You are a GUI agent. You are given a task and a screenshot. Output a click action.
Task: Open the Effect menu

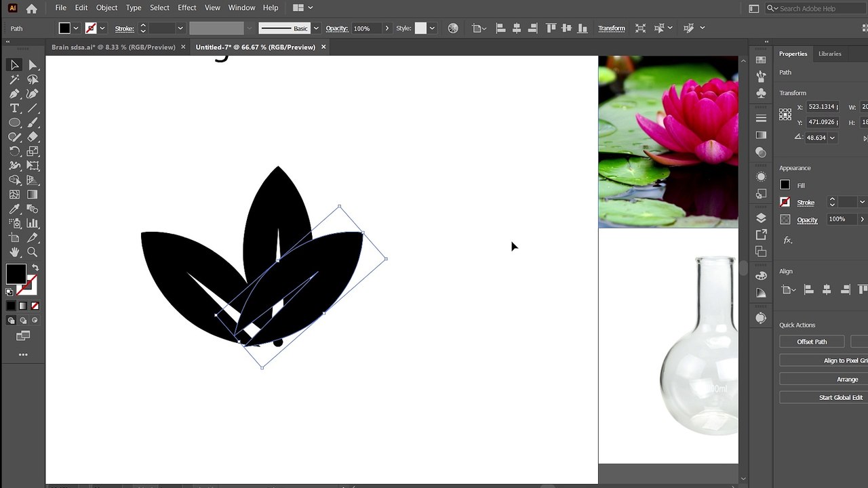click(187, 7)
